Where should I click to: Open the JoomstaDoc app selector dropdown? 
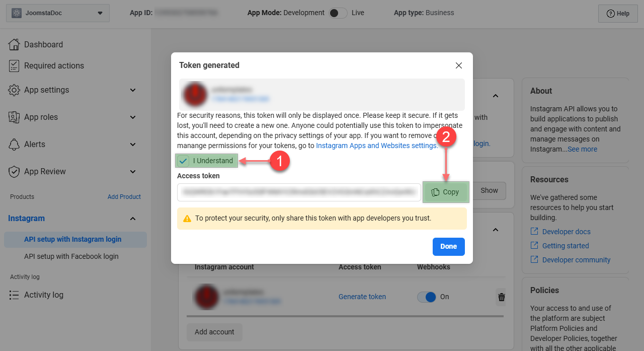[x=58, y=13]
